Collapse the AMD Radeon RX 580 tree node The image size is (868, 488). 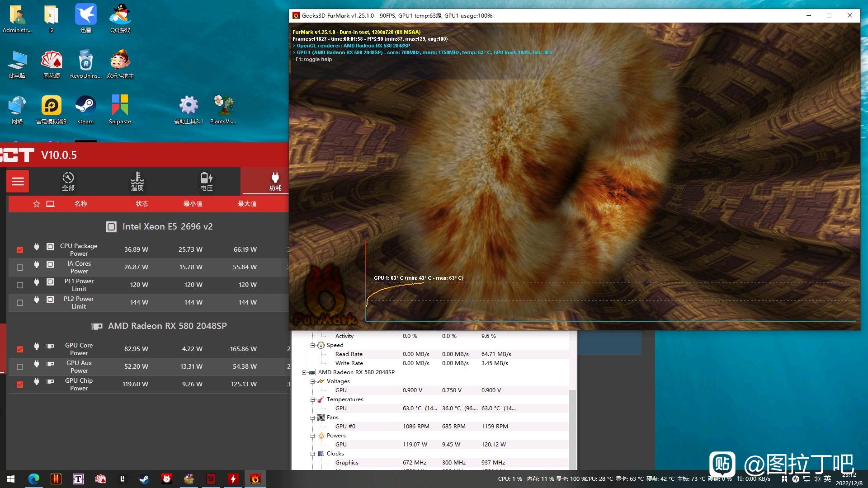(x=304, y=372)
